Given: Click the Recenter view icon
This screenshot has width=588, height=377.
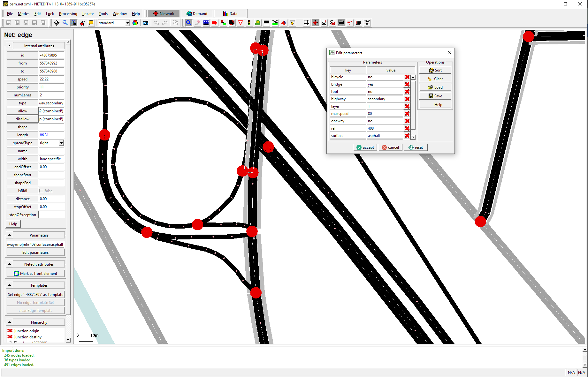Looking at the screenshot, I should pyautogui.click(x=57, y=23).
